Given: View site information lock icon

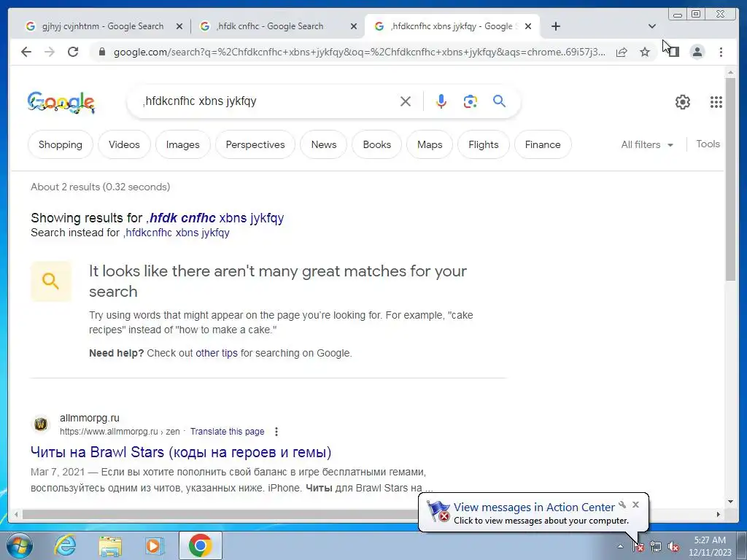Looking at the screenshot, I should (x=101, y=52).
